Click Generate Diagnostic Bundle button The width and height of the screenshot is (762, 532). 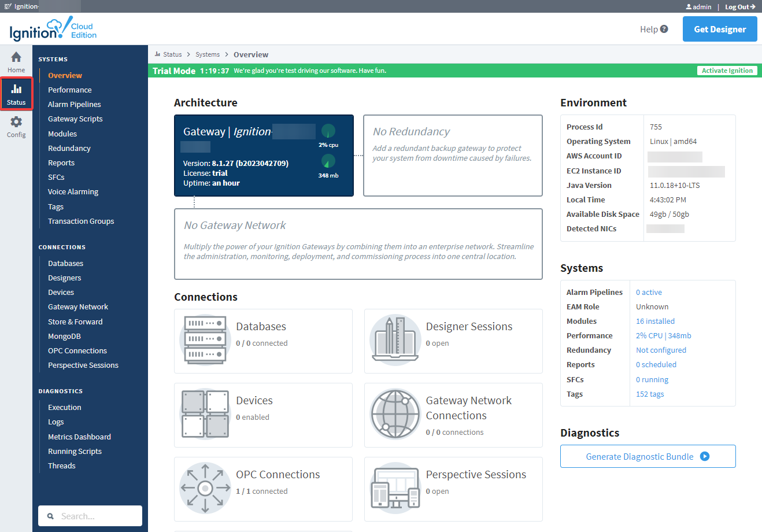coord(648,456)
